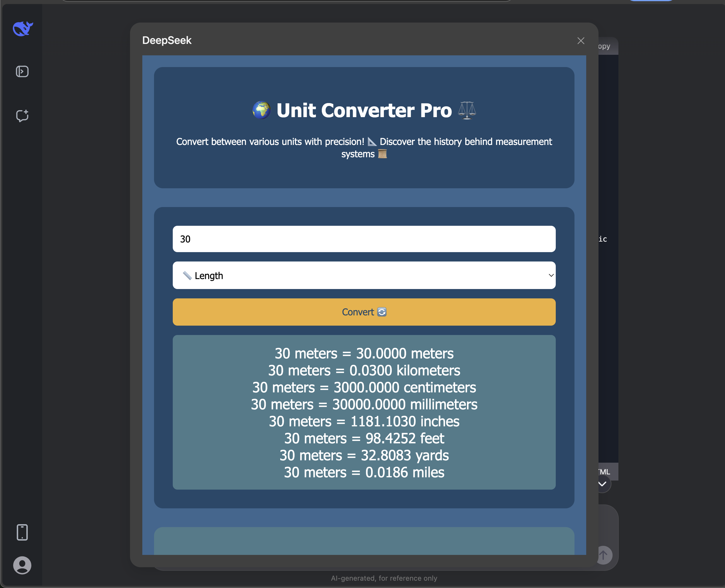The width and height of the screenshot is (725, 588).
Task: Open the mobile app download icon
Action: 22,532
